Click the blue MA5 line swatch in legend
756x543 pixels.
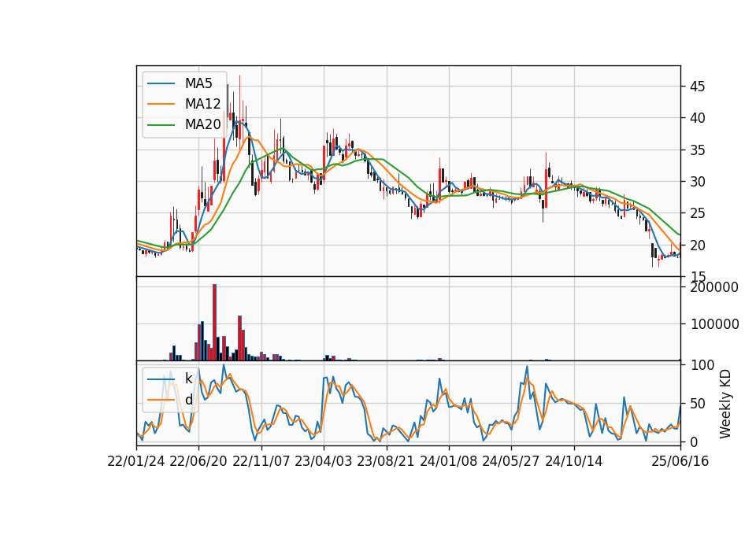pos(161,83)
